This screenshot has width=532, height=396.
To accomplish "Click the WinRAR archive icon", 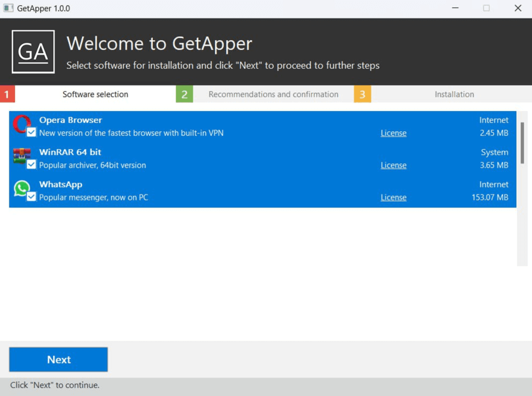I will pos(22,155).
